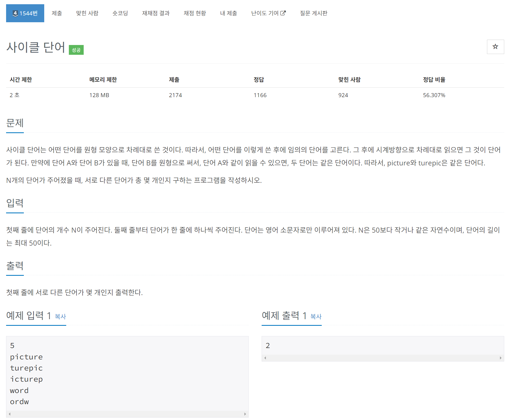
Task: Click the example input text box
Action: click(x=127, y=373)
